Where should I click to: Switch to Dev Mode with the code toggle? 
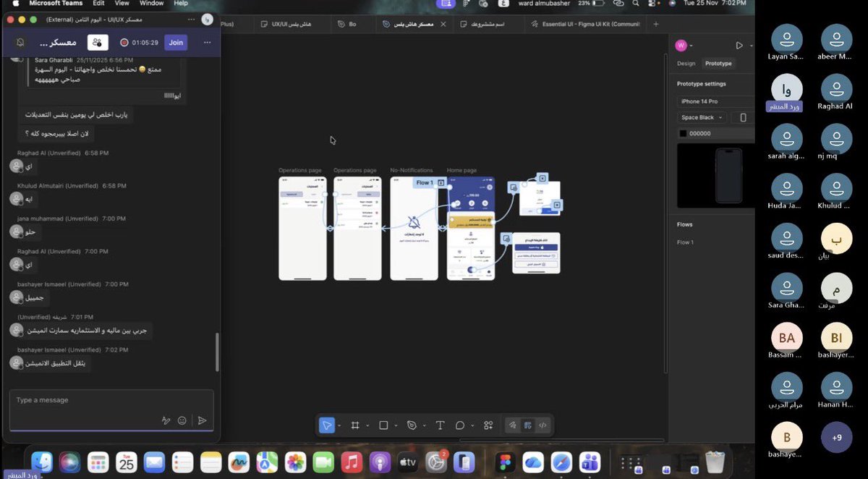coord(542,425)
